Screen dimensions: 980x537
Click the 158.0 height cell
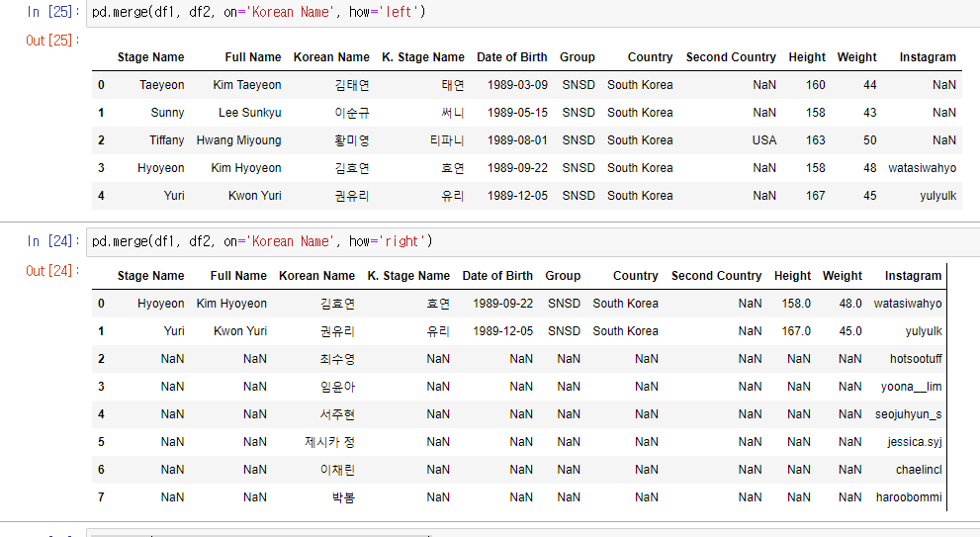point(796,304)
